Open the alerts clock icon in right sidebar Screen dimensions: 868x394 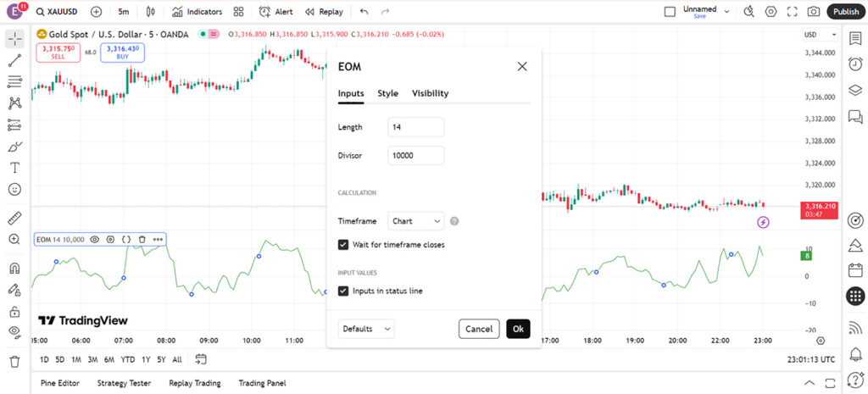[x=855, y=64]
